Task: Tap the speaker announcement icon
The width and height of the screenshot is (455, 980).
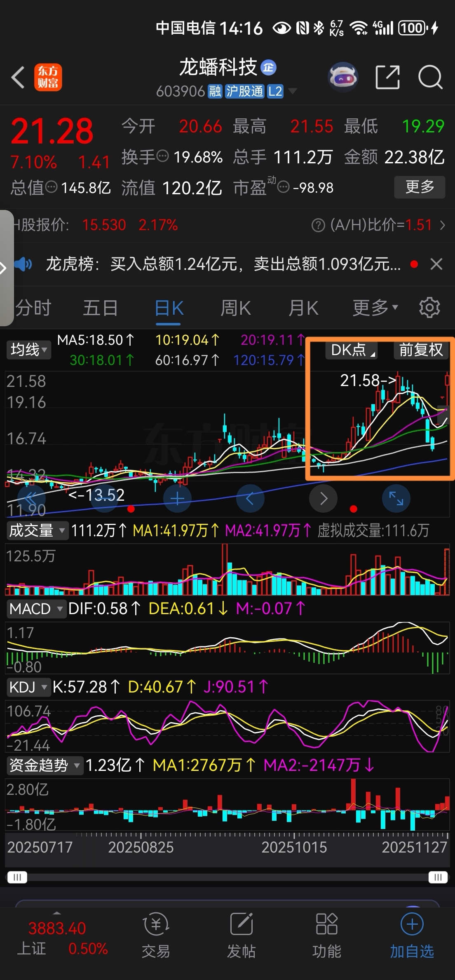Action: tap(23, 264)
